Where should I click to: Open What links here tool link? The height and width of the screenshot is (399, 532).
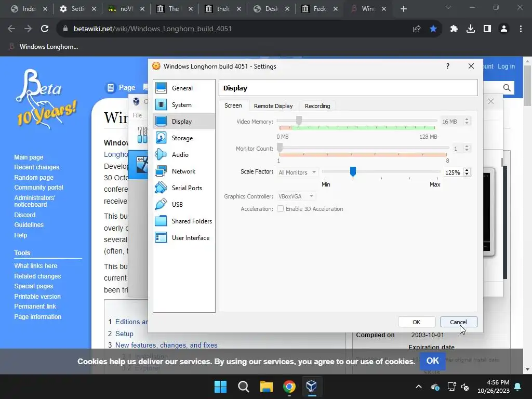[x=36, y=266]
